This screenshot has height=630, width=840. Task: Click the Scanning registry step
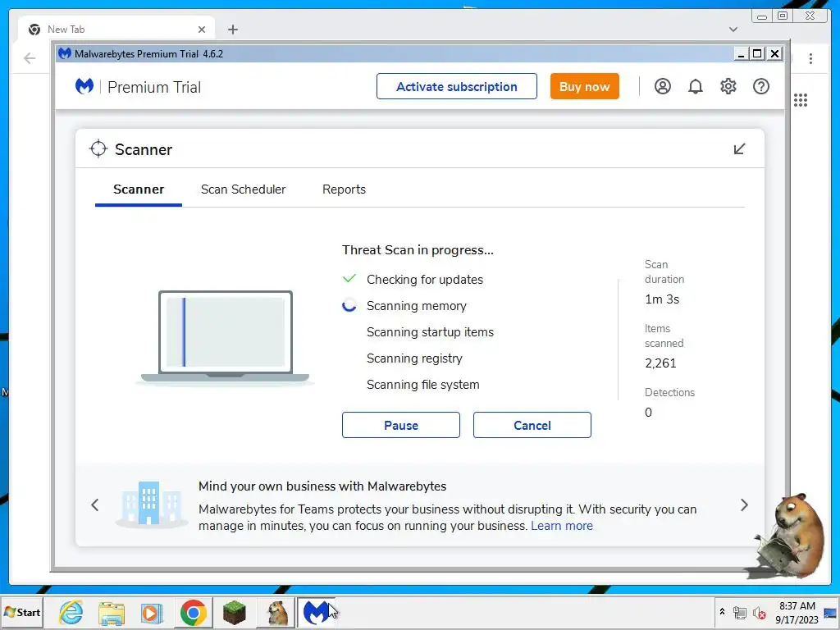click(x=414, y=358)
